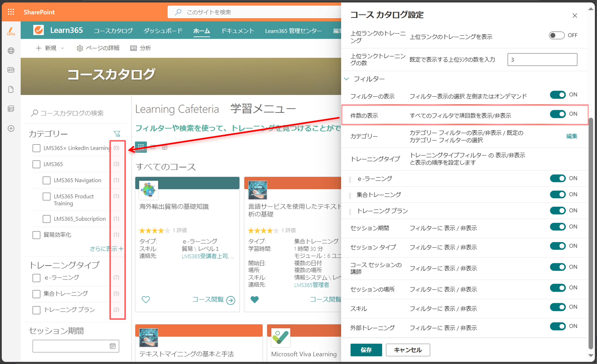Screen dimensions: 597x364
Task: Check トレーニング プラン training type checkbox
Action: (36, 310)
